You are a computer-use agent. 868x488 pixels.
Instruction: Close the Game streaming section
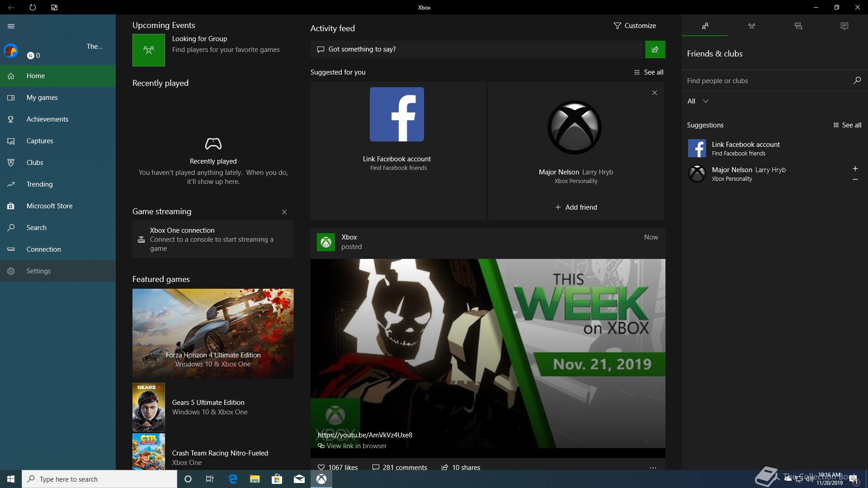(284, 212)
